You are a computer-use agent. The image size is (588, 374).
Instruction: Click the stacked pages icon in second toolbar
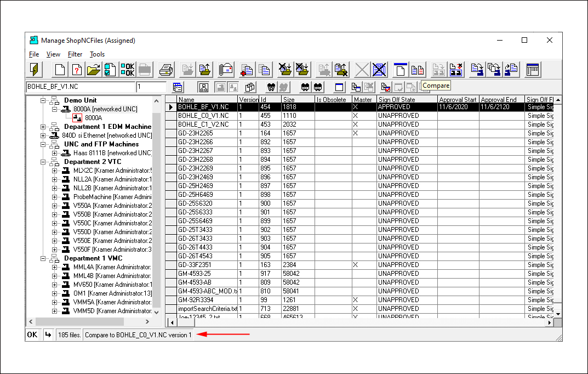click(250, 87)
